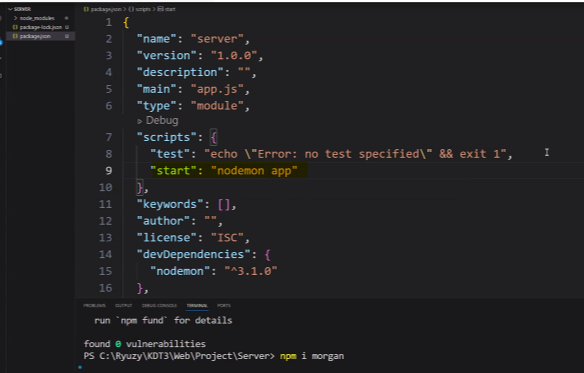
Task: Click "found 0 vulnerabilities" terminal line
Action: pyautogui.click(x=145, y=344)
